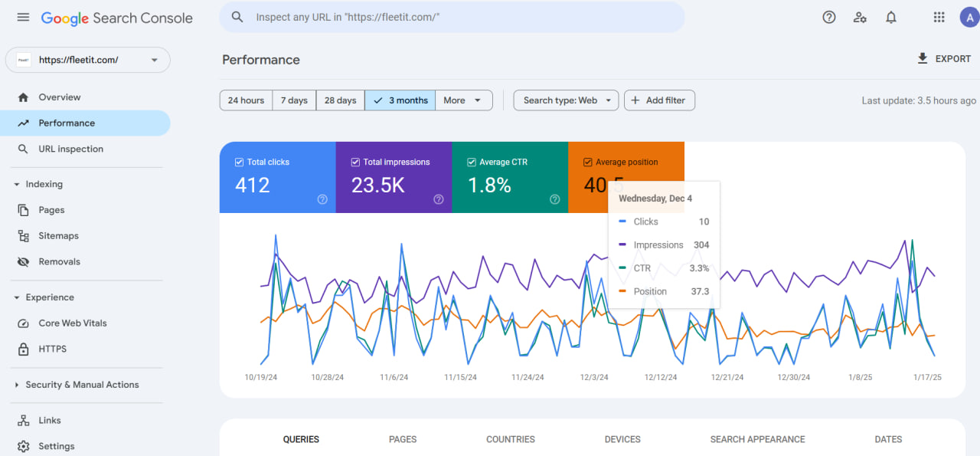The height and width of the screenshot is (456, 980).
Task: Click the Removals crossed-eye icon
Action: [23, 262]
